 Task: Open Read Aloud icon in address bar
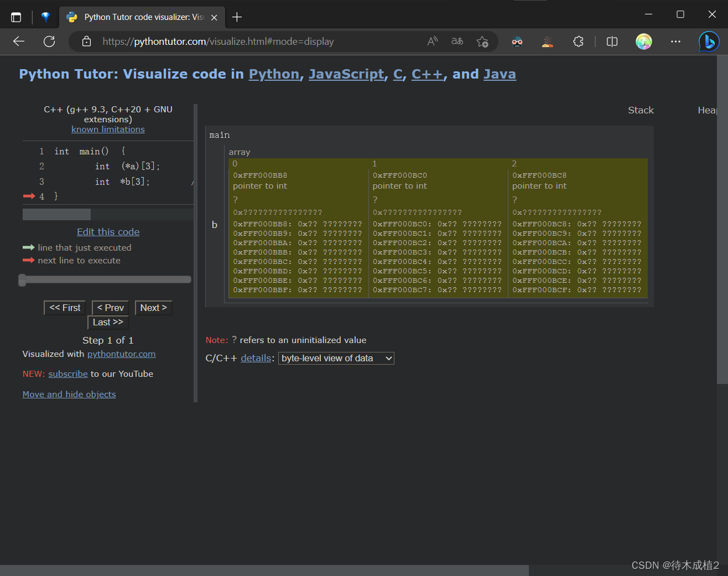click(x=433, y=41)
